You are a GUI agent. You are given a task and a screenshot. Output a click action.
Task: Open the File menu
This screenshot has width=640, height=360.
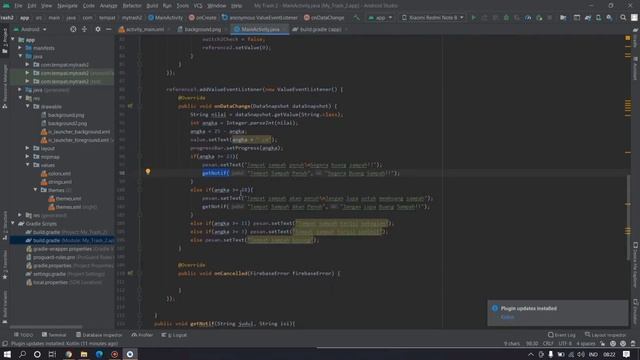click(18, 6)
